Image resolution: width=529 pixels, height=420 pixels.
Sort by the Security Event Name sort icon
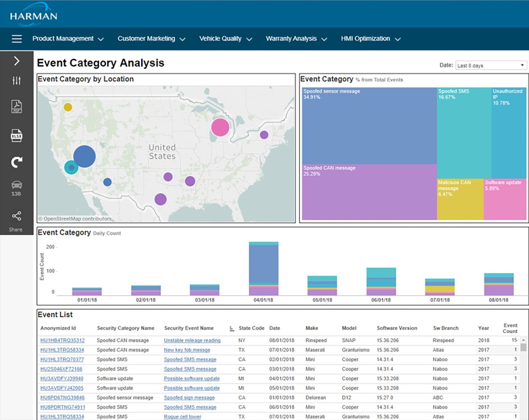232,328
